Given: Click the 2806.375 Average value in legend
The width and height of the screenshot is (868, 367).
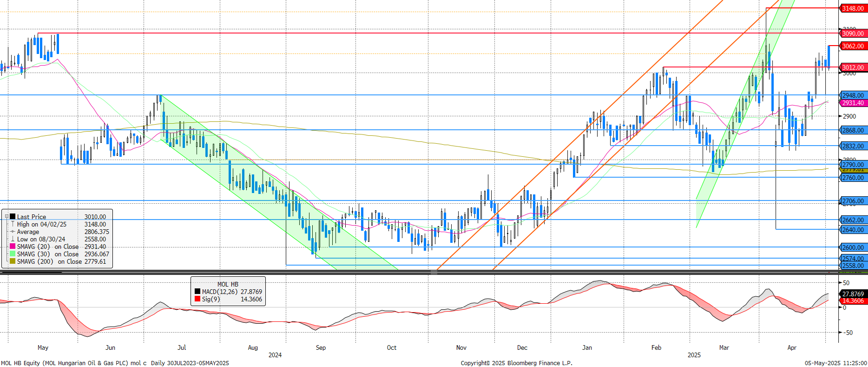Looking at the screenshot, I should 97,232.
